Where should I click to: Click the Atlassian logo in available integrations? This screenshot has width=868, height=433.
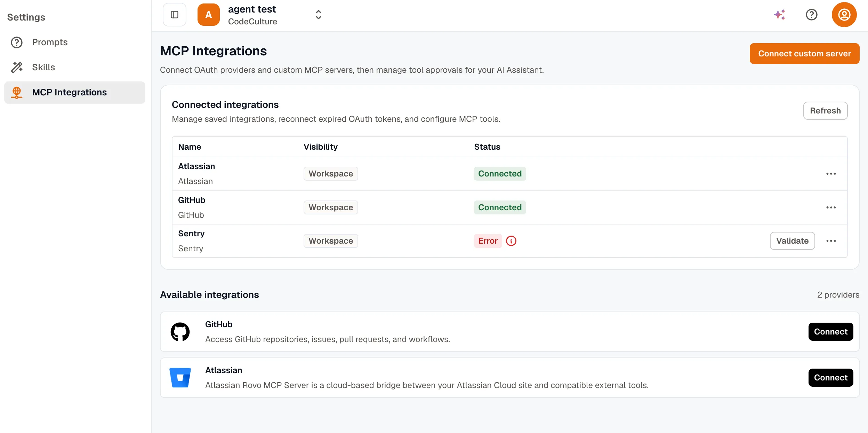click(x=180, y=378)
